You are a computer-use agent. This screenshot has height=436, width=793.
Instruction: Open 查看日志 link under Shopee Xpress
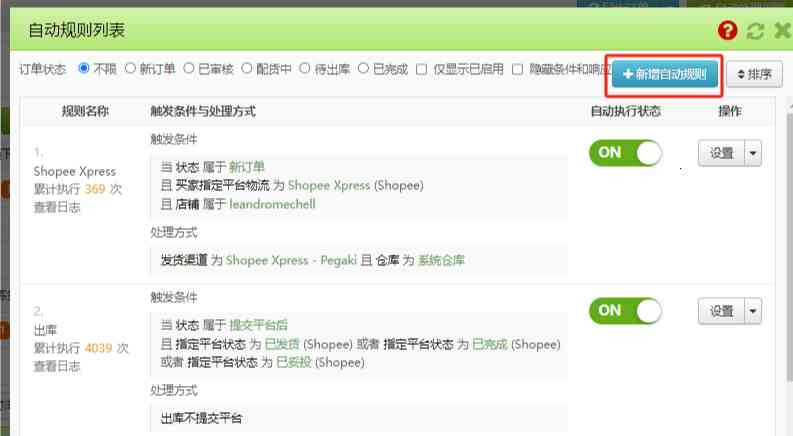[x=57, y=207]
